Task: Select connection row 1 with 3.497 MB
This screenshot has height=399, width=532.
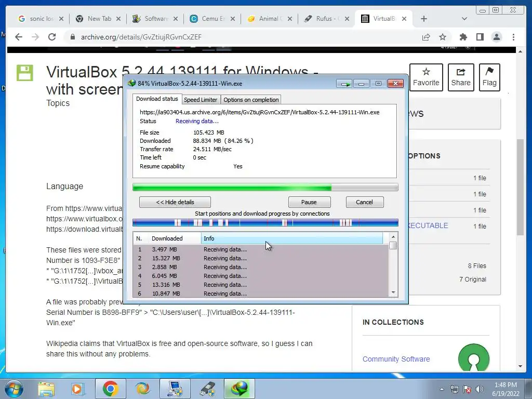Action: pyautogui.click(x=261, y=249)
